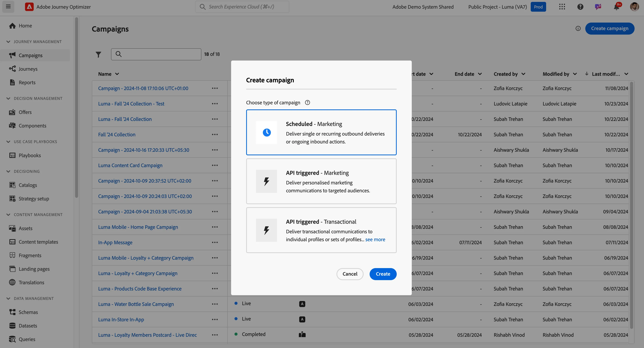Open the app switcher grid icon
This screenshot has width=644, height=348.
[562, 7]
